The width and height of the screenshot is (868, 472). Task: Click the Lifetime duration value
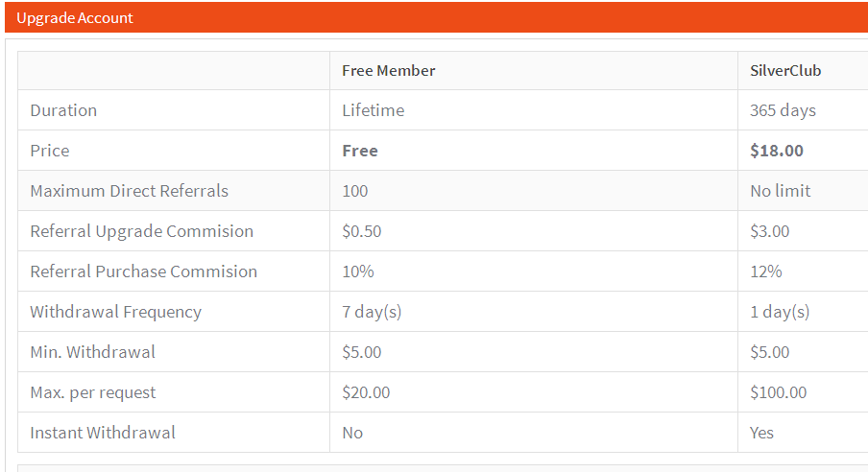373,110
